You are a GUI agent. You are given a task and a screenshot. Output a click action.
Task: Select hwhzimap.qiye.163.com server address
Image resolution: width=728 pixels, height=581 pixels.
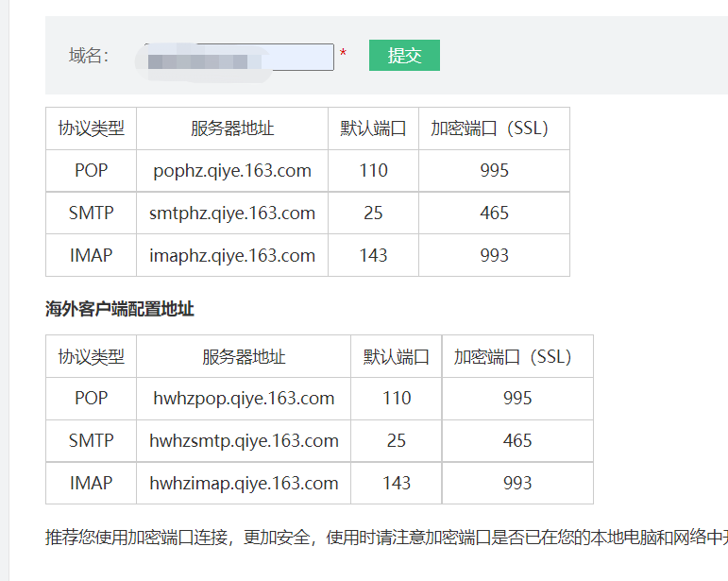coord(244,483)
